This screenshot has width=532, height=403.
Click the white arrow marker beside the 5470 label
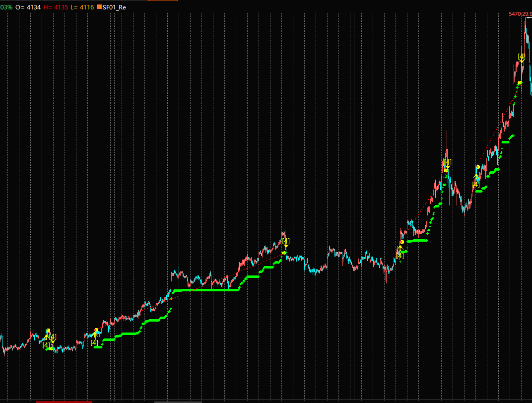(x=529, y=18)
